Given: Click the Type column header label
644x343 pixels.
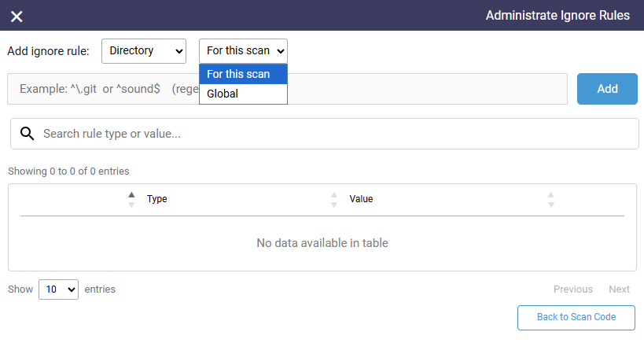Looking at the screenshot, I should [x=157, y=199].
